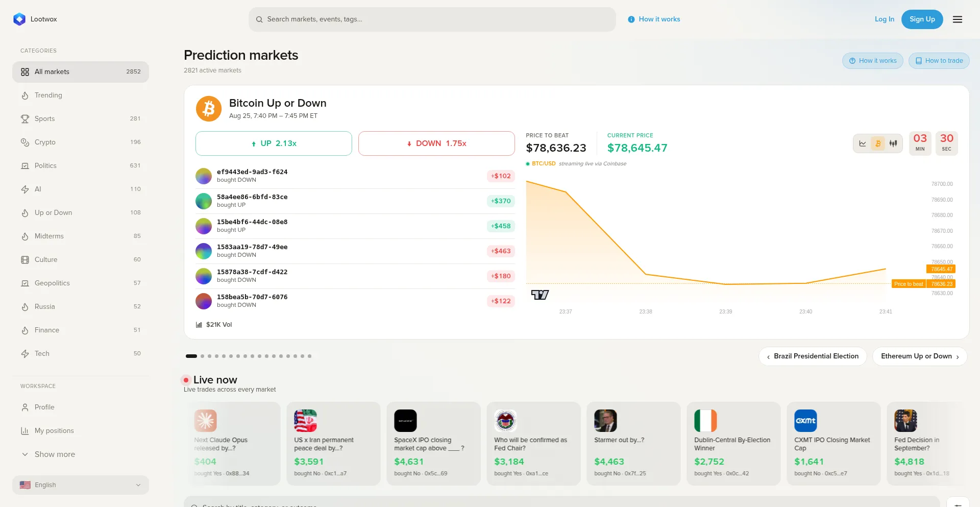
Task: Open the Russia category
Action: point(81,307)
